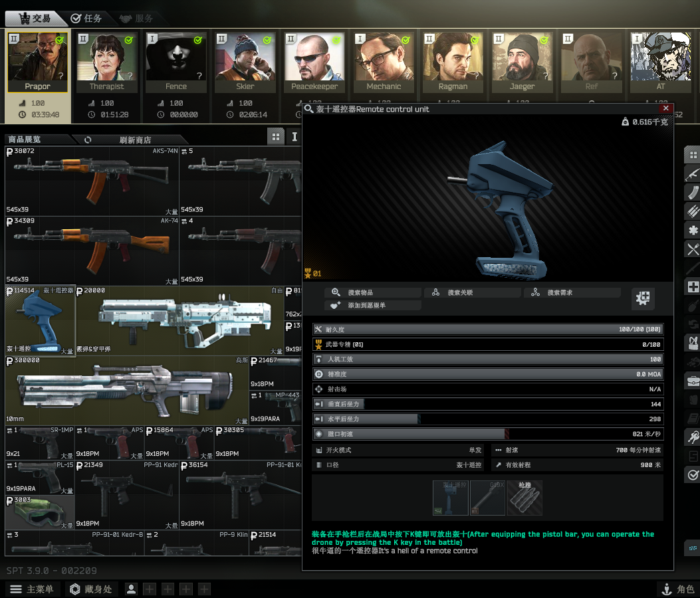Viewport: 700px width, 598px height.
Task: Filter by quest items using checkmark icon
Action: [x=693, y=474]
